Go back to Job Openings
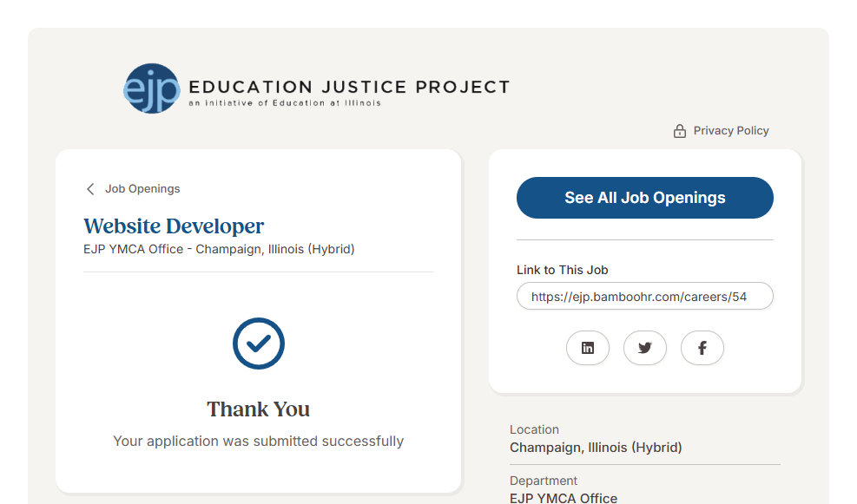 [x=142, y=189]
